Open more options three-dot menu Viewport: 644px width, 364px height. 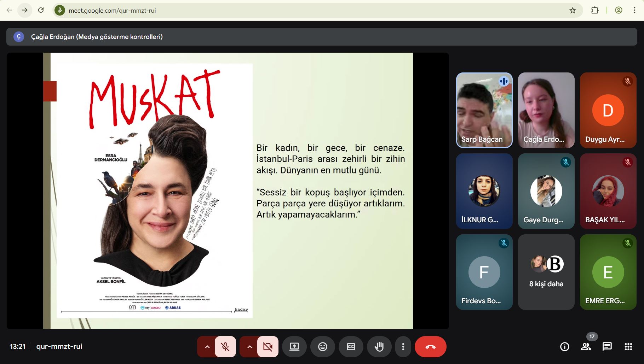[x=403, y=347]
